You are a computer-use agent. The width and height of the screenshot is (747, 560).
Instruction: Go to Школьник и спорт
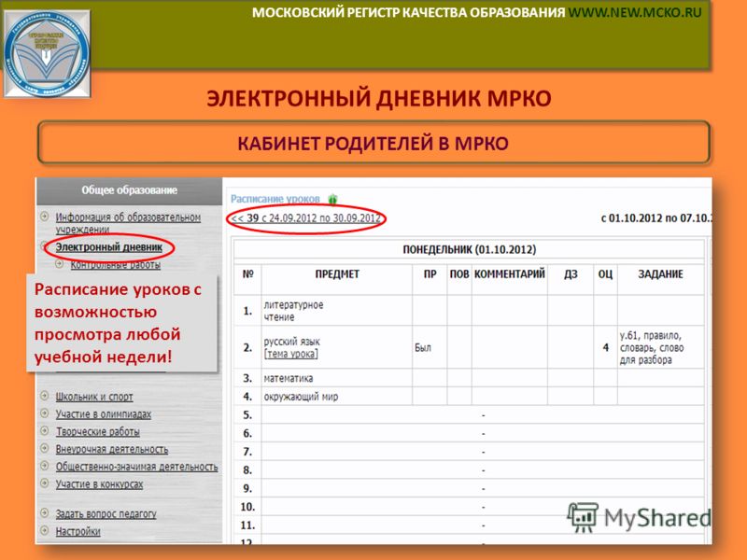coord(94,397)
